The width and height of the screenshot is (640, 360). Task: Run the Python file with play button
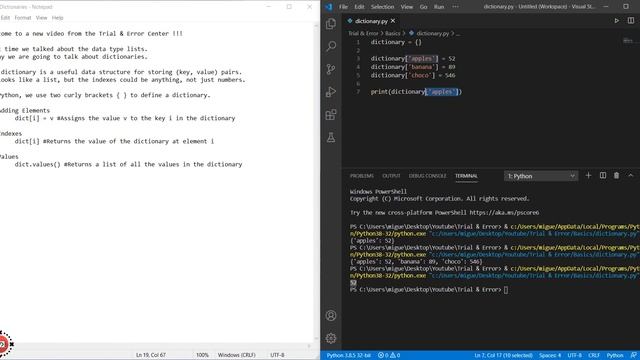pyautogui.click(x=616, y=21)
